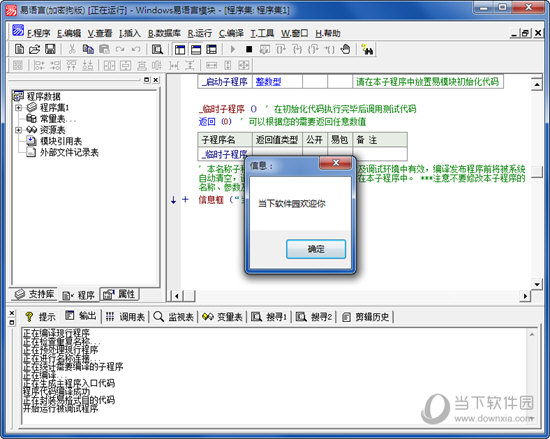Screen dimensions: 550x439
Task: Open the W.窗口 menu
Action: pyautogui.click(x=294, y=33)
